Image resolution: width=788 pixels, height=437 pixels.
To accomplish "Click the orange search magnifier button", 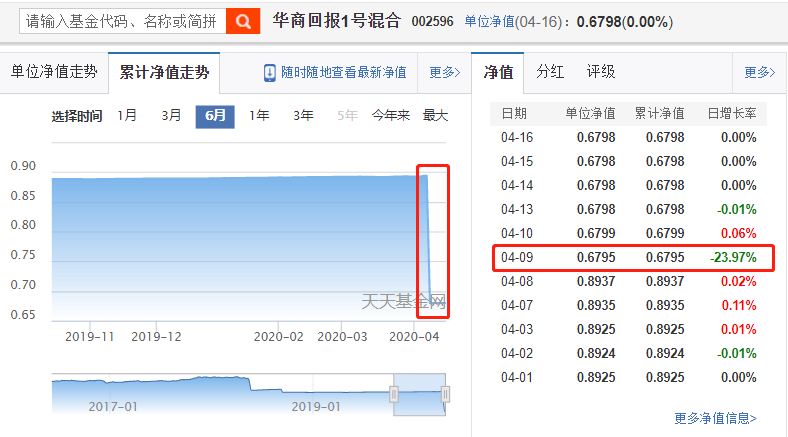I will point(243,21).
